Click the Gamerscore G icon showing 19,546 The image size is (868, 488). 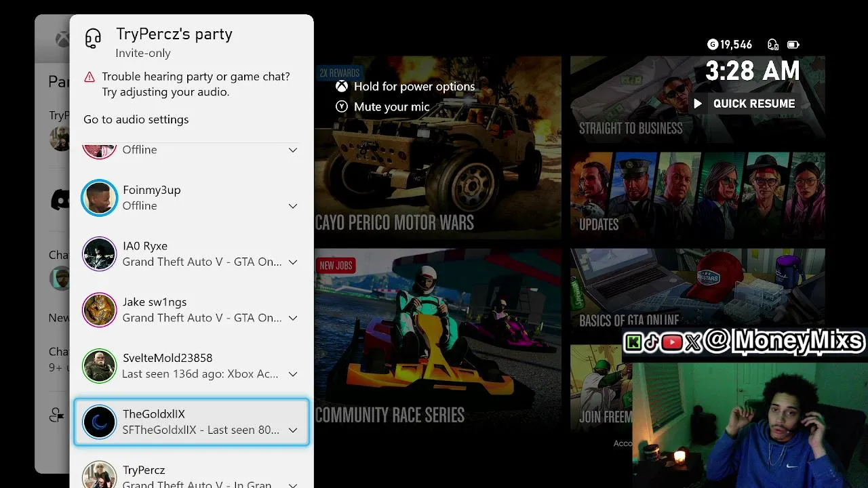712,45
